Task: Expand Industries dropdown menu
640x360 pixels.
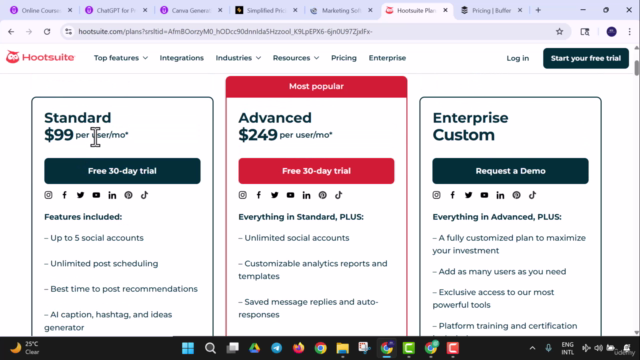Action: [x=238, y=58]
